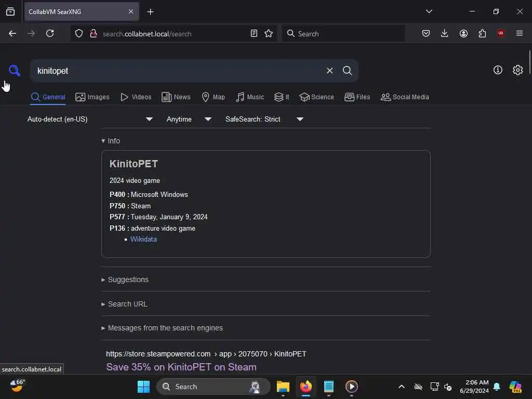The image size is (532, 399).
Task: Open the Firefox account icon
Action: (463, 33)
